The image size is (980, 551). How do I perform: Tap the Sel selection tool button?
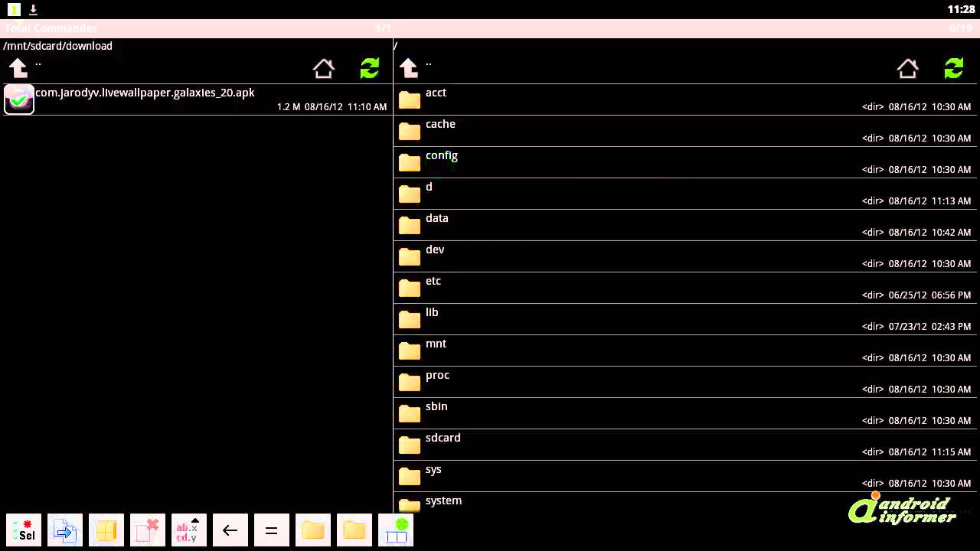(24, 530)
